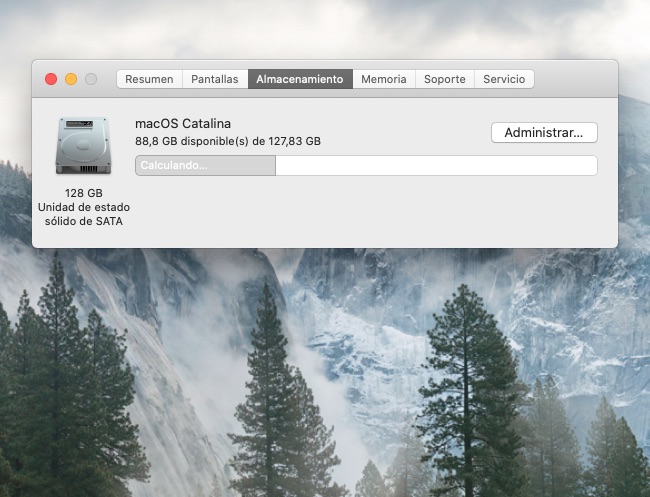Viewport: 650px width, 497px height.
Task: Click the gray Calculando segment of storage bar
Action: [x=205, y=166]
